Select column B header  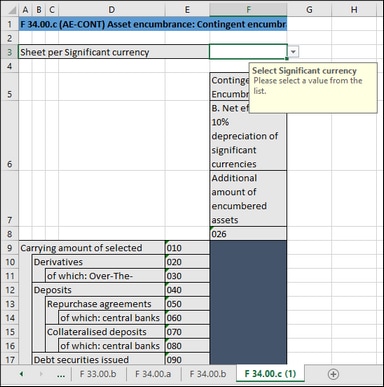39,10
